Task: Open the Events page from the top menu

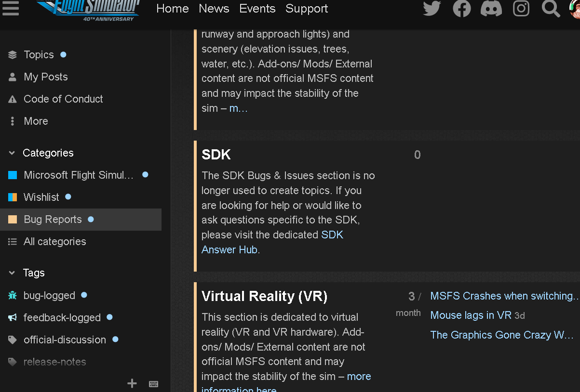Action: (x=257, y=8)
